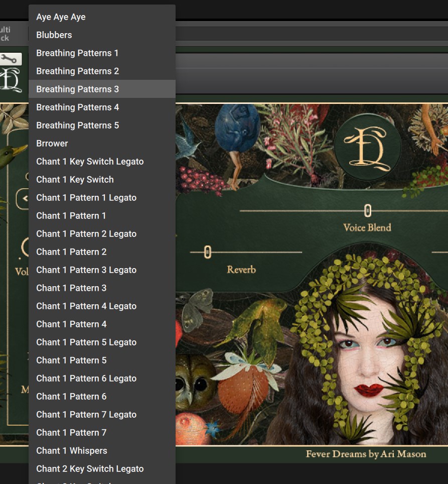
Task: Choose the Brrower preset
Action: click(x=52, y=144)
